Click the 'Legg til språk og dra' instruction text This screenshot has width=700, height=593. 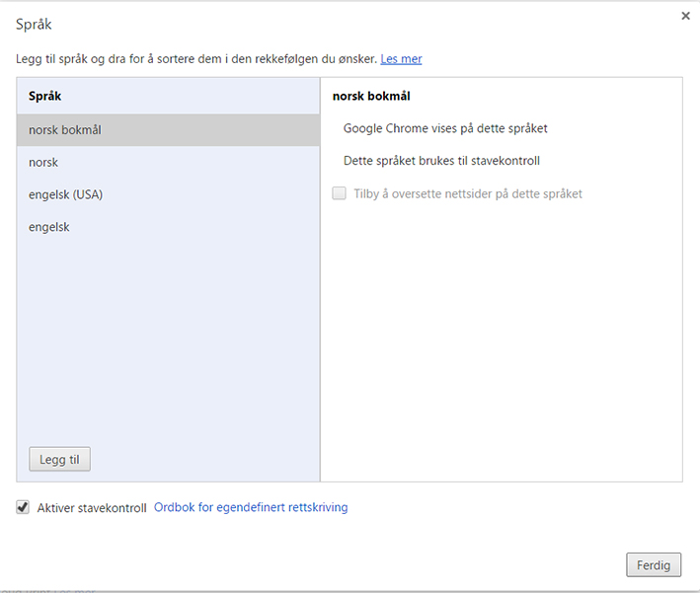(196, 59)
